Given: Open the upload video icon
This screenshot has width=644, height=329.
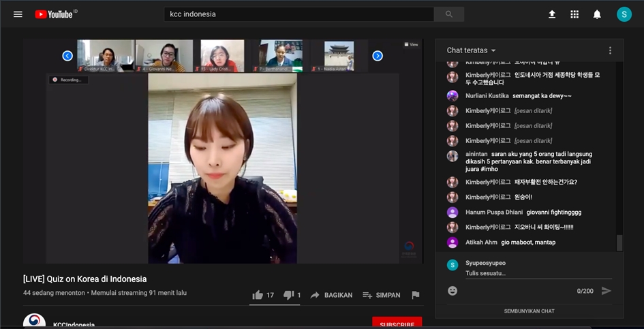Looking at the screenshot, I should pos(552,14).
